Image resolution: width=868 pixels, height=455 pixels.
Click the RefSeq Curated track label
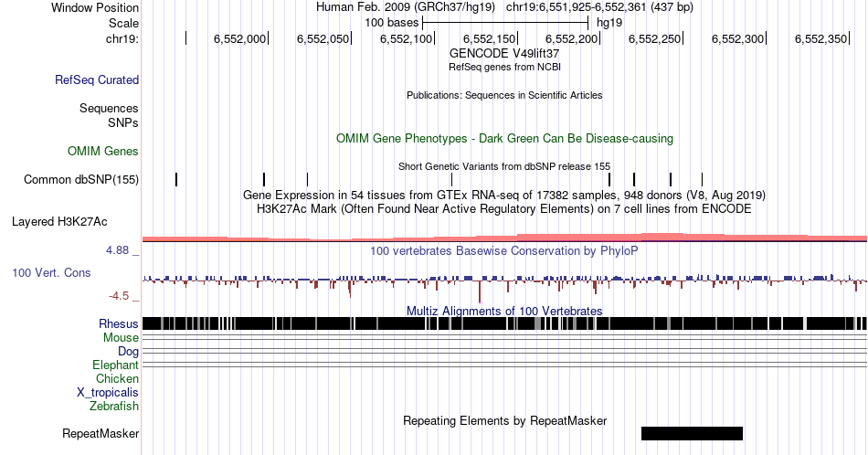tap(96, 79)
